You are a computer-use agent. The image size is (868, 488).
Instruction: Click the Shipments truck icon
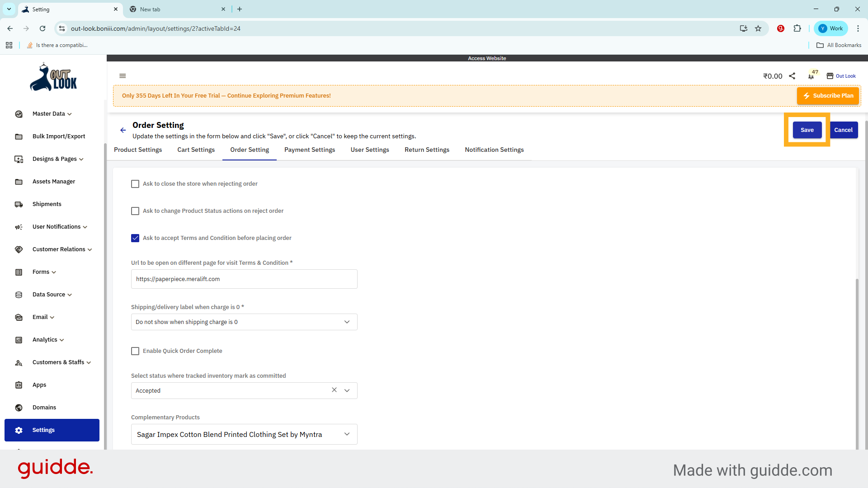[x=19, y=204]
